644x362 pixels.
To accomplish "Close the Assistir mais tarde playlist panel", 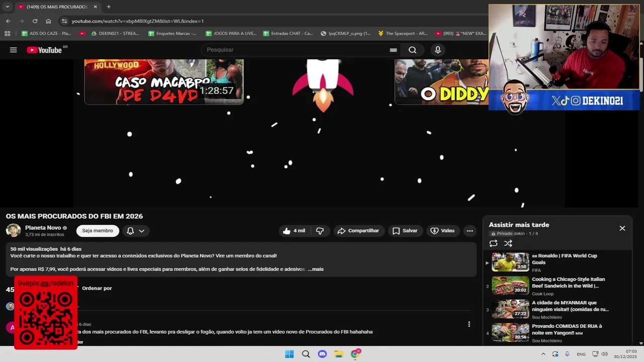I will tap(622, 228).
